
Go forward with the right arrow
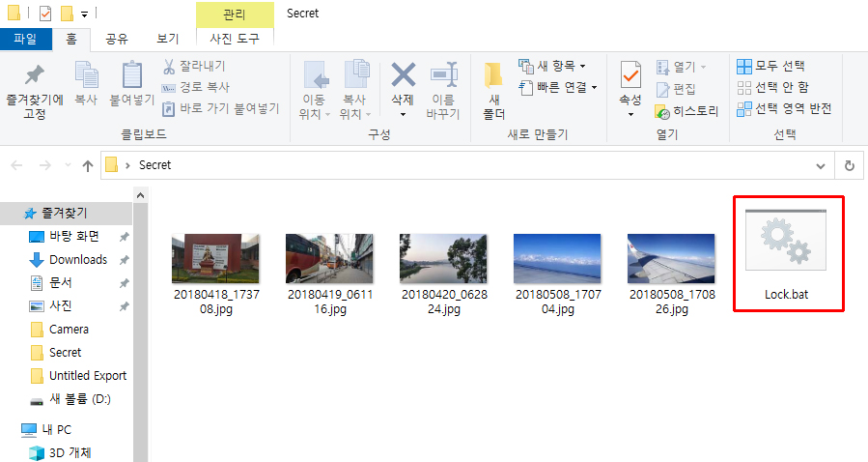pos(44,165)
